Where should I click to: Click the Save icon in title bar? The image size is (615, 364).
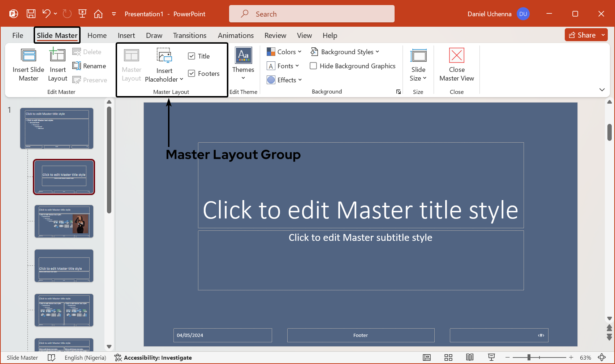(31, 14)
